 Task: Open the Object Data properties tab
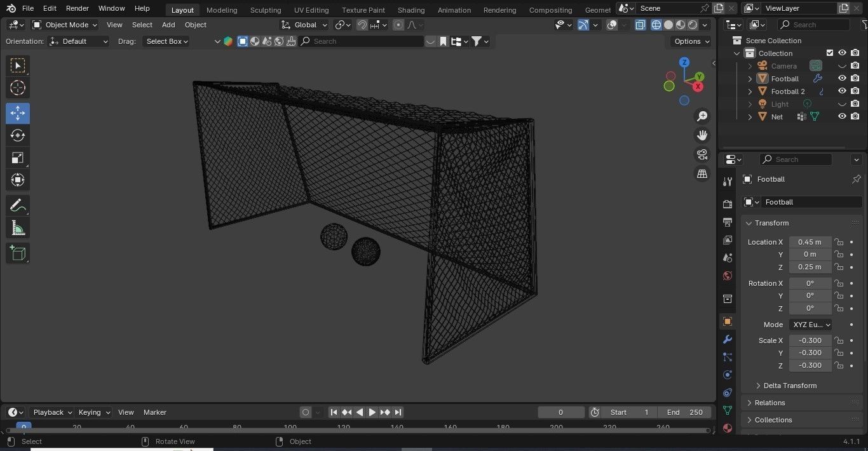[728, 410]
